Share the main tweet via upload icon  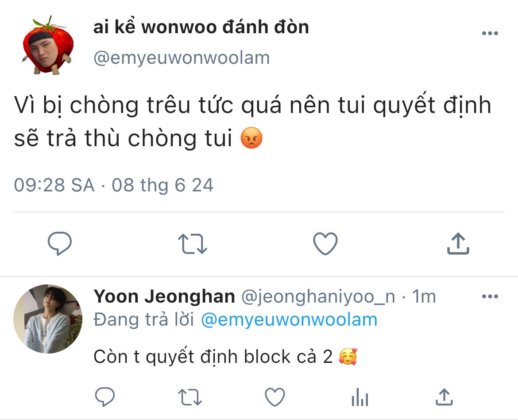point(458,243)
